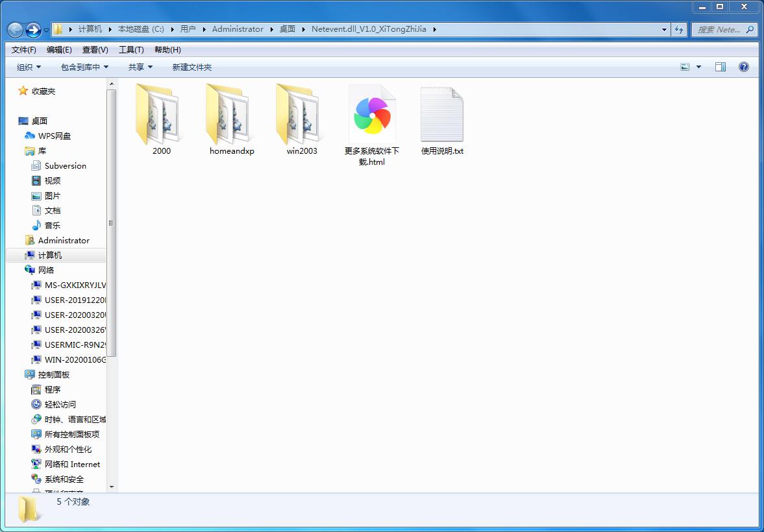Image resolution: width=764 pixels, height=532 pixels.
Task: Open the homeandxp folder
Action: 228,114
